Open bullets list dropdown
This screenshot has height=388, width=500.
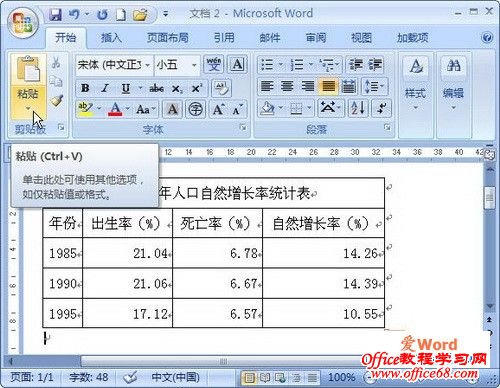tap(280, 64)
